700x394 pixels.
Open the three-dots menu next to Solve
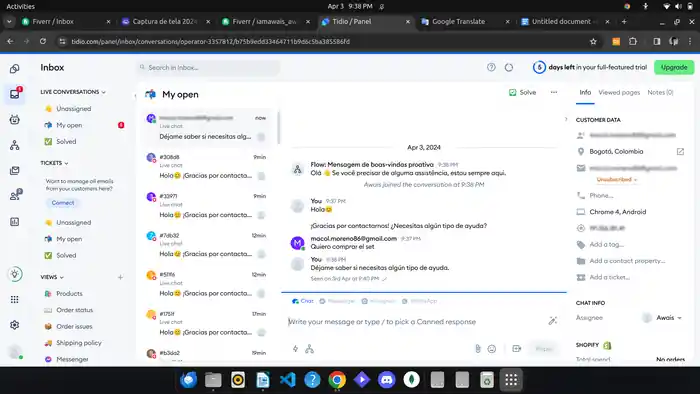click(x=554, y=92)
